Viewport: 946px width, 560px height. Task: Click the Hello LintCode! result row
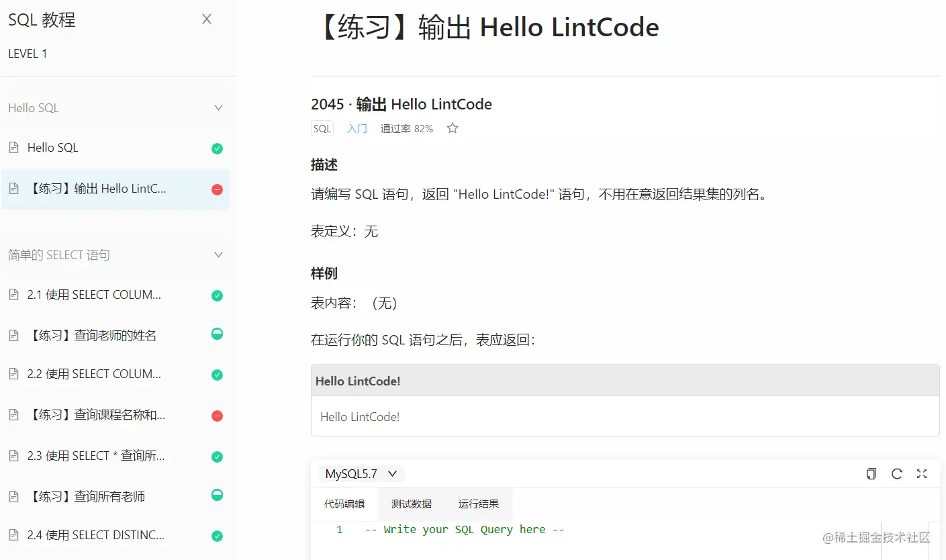click(x=625, y=416)
